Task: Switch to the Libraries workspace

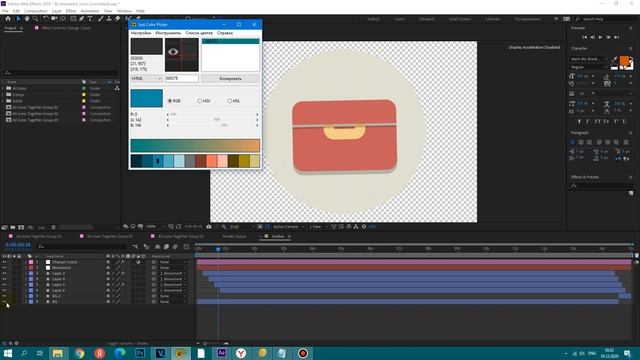Action: [492, 19]
